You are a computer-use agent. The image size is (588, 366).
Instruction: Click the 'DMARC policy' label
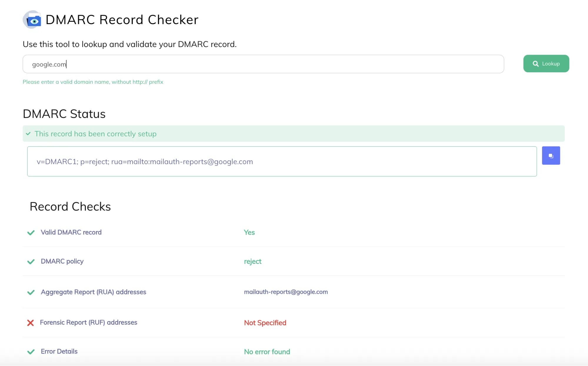click(62, 261)
